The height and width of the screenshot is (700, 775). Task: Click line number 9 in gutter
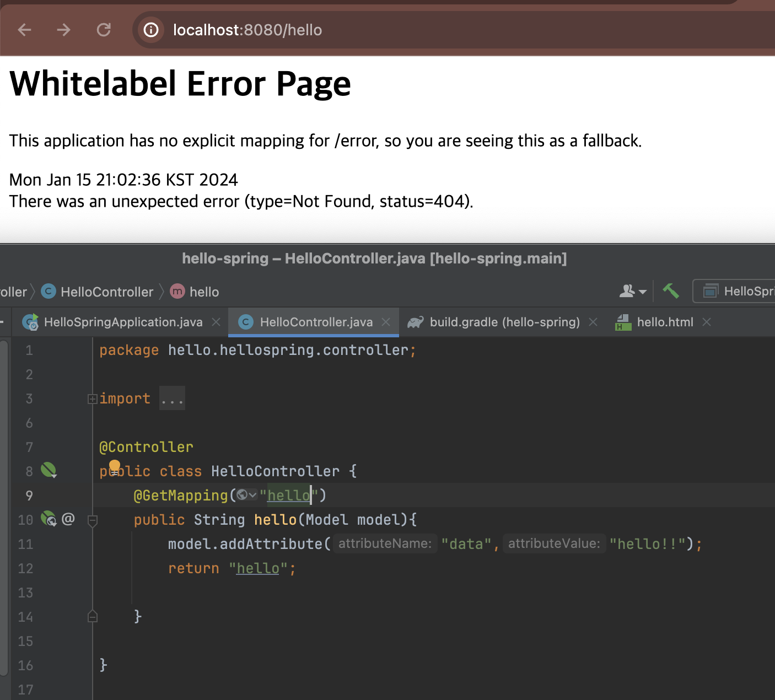(x=29, y=496)
